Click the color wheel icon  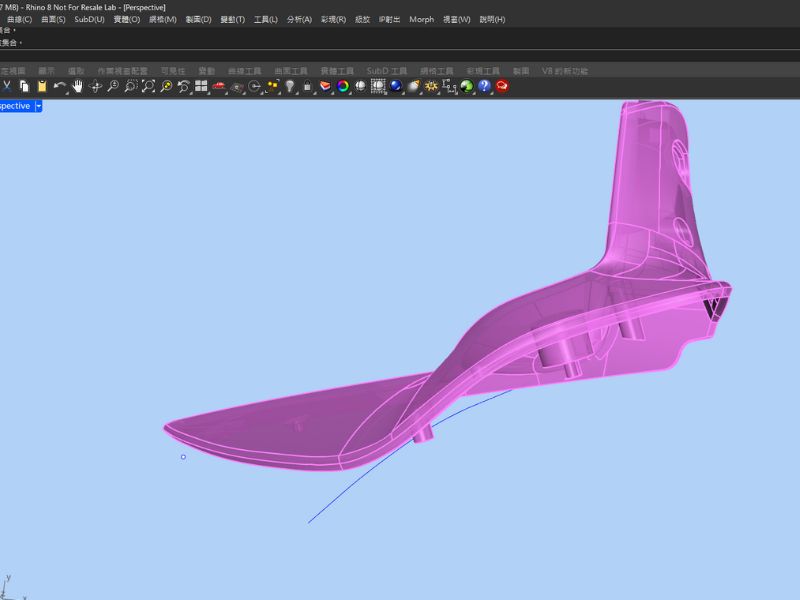pyautogui.click(x=343, y=87)
